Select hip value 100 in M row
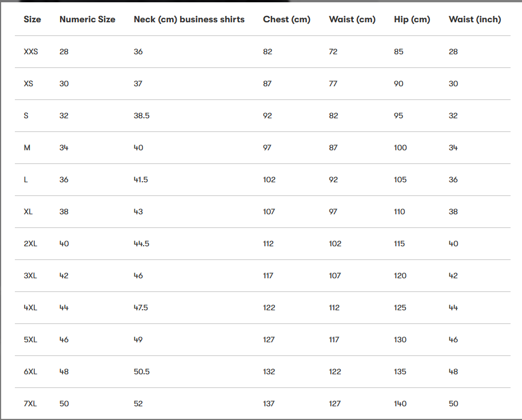 pyautogui.click(x=400, y=147)
